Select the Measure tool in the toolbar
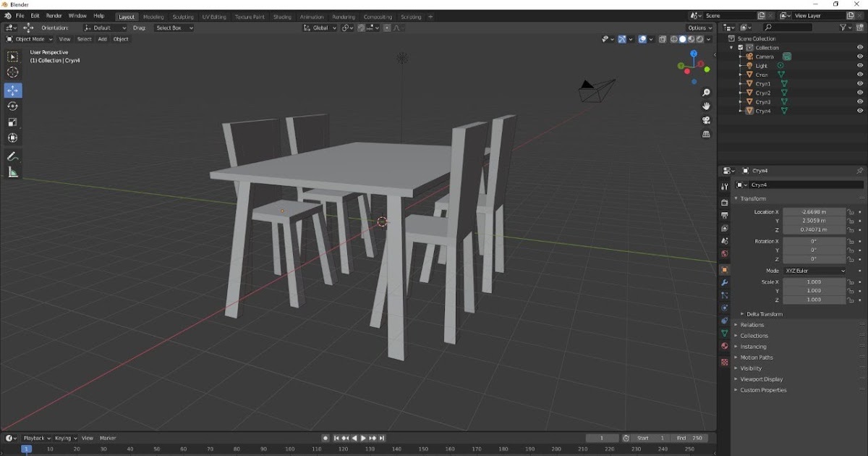Viewport: 868px width, 456px height. point(12,172)
